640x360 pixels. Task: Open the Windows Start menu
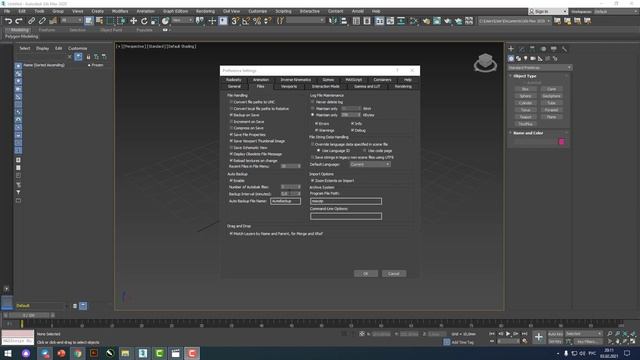(8, 353)
